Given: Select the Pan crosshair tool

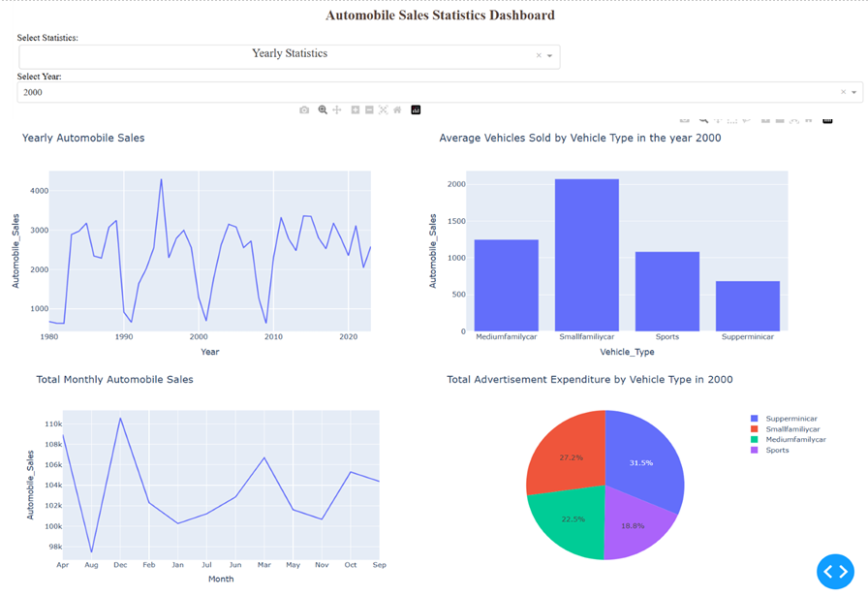Looking at the screenshot, I should pos(337,110).
